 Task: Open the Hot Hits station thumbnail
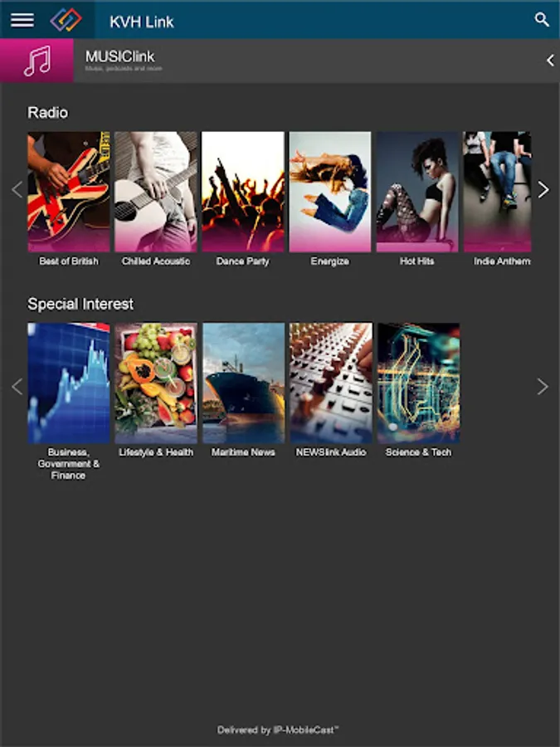(x=417, y=192)
